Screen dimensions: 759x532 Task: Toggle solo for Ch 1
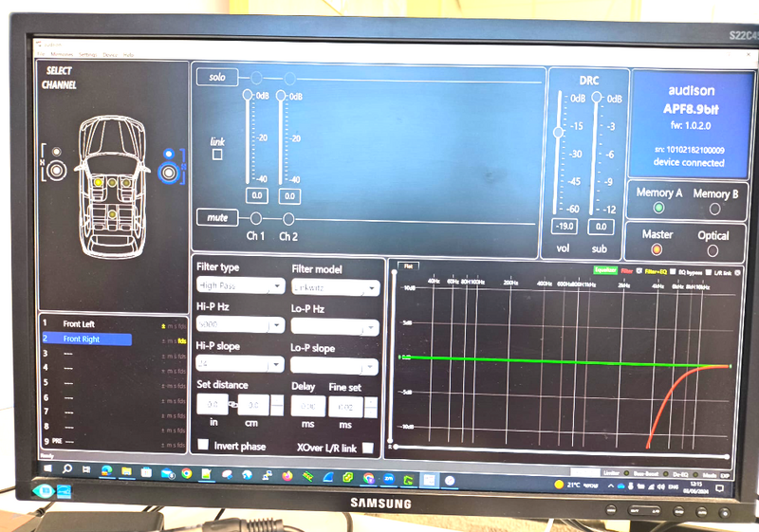[x=256, y=78]
